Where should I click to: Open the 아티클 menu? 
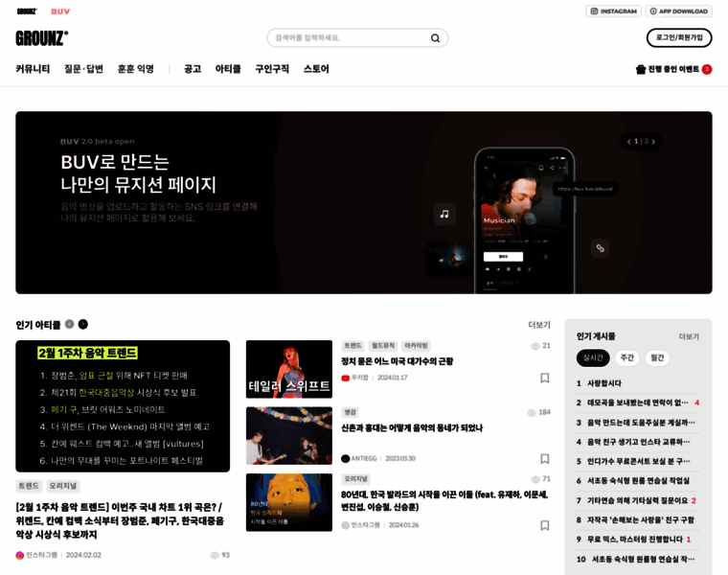pos(228,69)
